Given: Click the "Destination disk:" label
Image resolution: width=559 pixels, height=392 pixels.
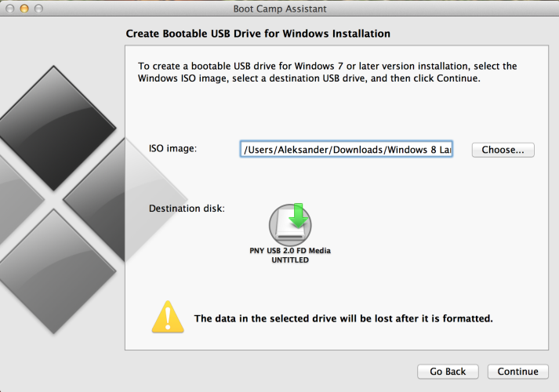Looking at the screenshot, I should coord(187,209).
